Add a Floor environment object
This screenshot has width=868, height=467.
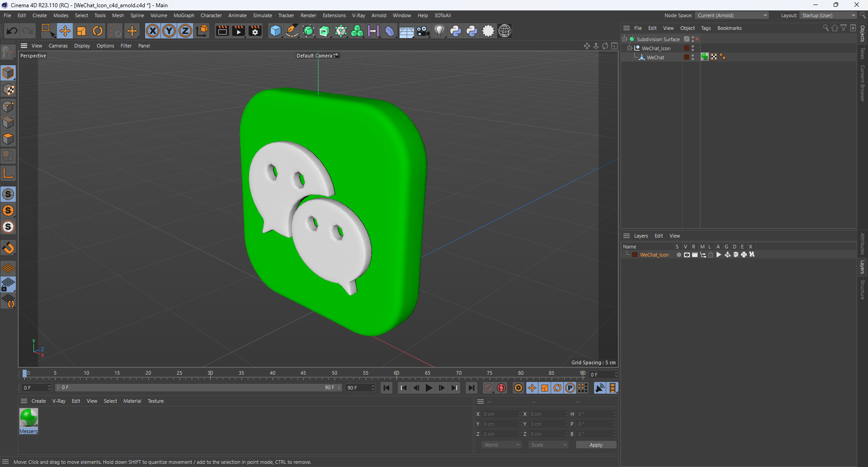[406, 31]
